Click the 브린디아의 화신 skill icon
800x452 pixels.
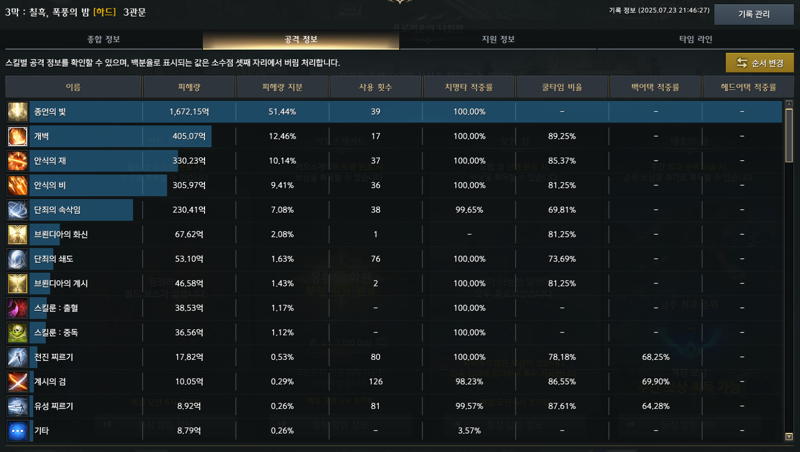point(17,234)
